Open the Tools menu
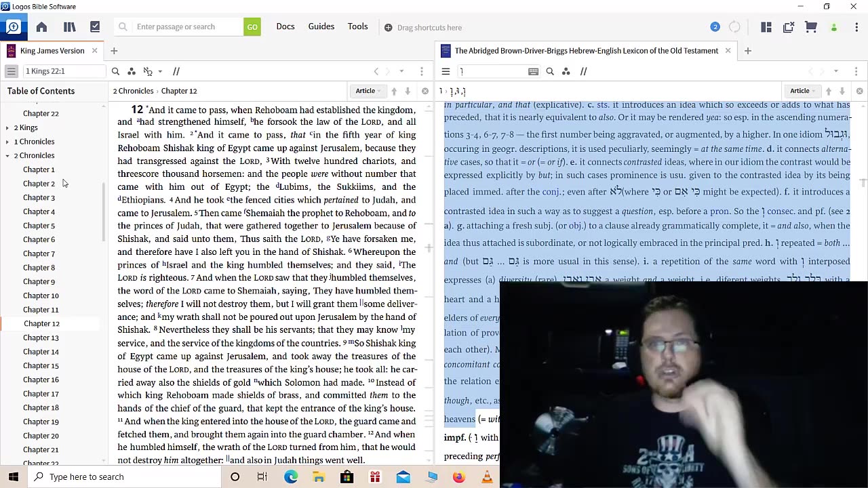 point(358,26)
